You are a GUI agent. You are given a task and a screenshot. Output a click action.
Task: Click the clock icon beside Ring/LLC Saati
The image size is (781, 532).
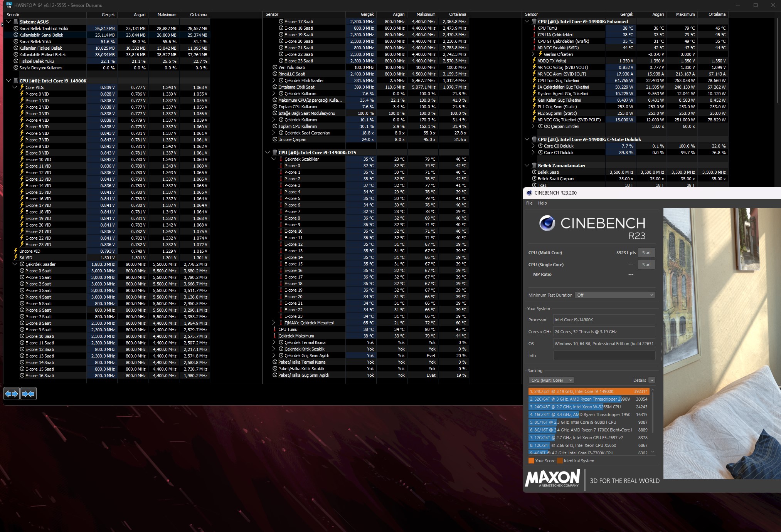click(x=275, y=74)
